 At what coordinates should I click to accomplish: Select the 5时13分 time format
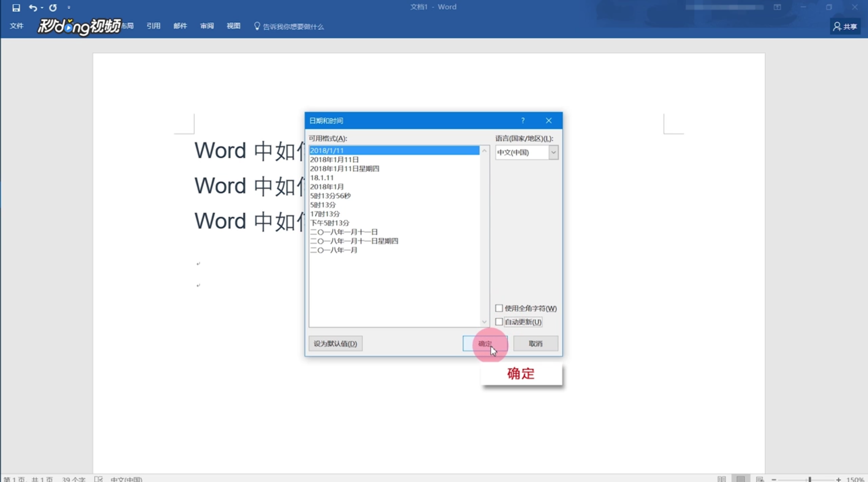[x=394, y=204]
